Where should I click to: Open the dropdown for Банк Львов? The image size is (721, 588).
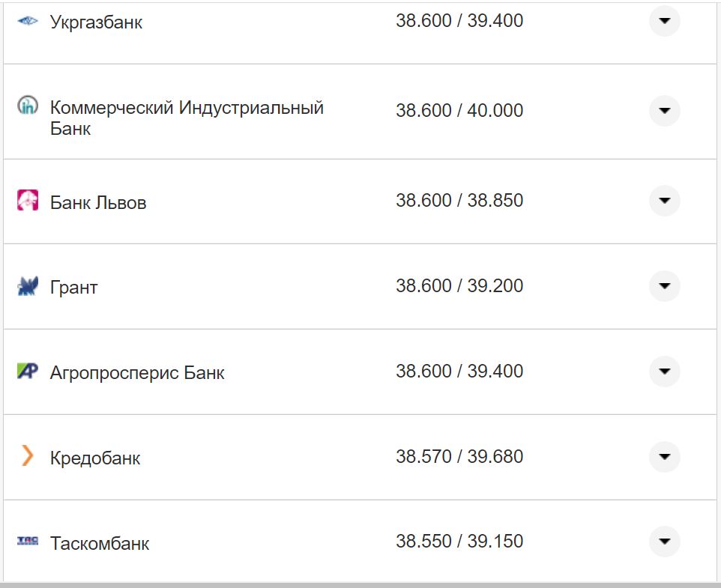coord(664,201)
